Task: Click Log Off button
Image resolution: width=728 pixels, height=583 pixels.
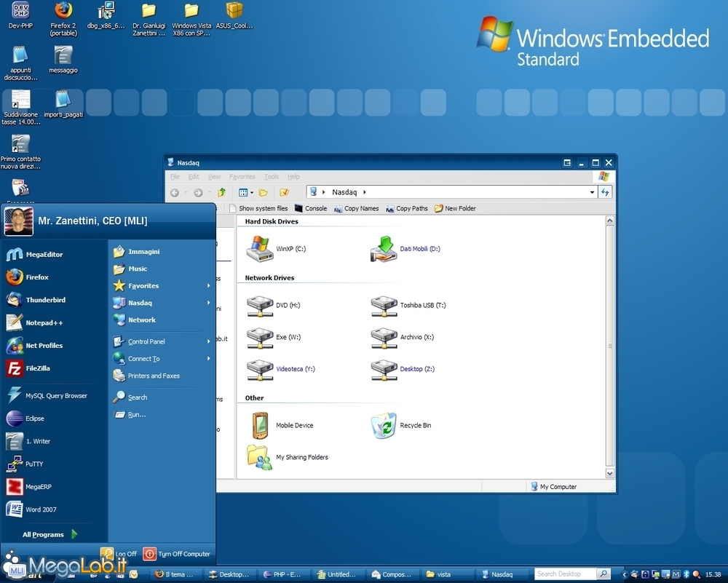Action: [x=119, y=554]
